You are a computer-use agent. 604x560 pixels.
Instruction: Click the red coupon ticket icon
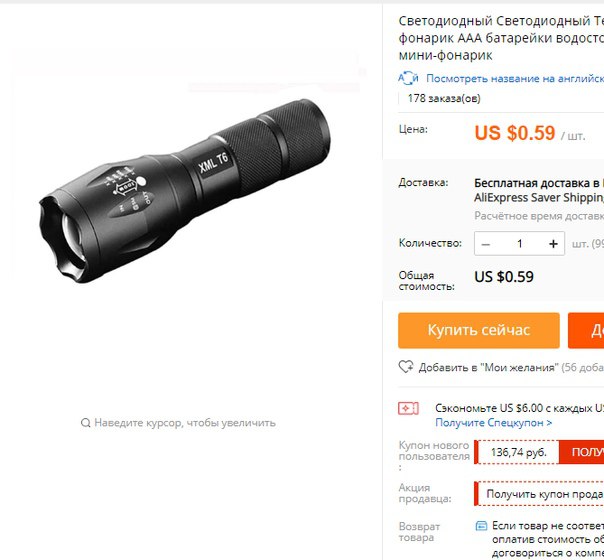(408, 408)
